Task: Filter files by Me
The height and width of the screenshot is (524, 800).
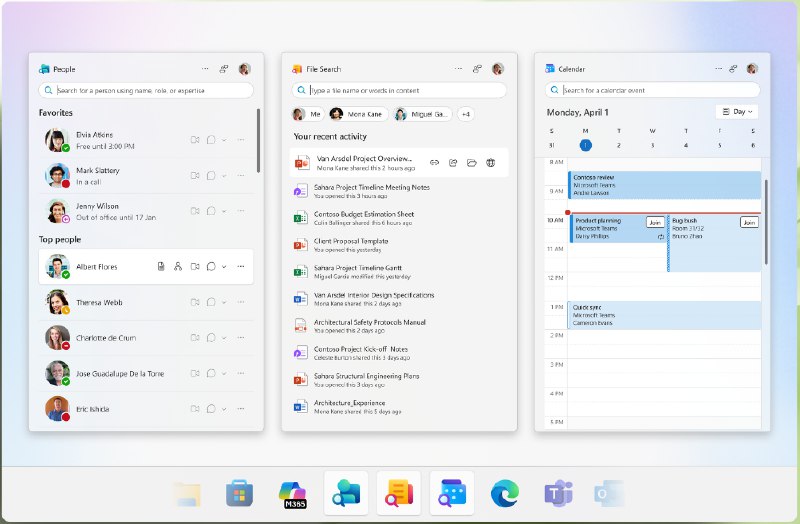Action: 307,114
